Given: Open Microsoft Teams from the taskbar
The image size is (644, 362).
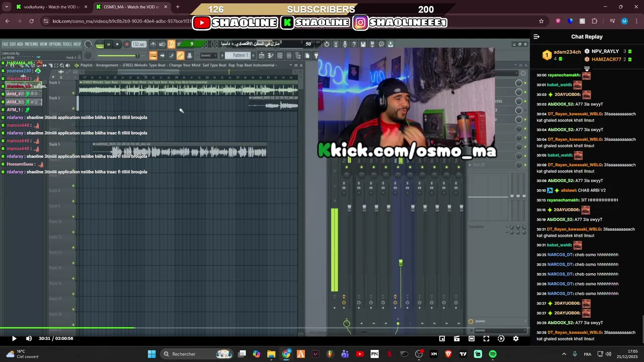Looking at the screenshot, I should 345,354.
